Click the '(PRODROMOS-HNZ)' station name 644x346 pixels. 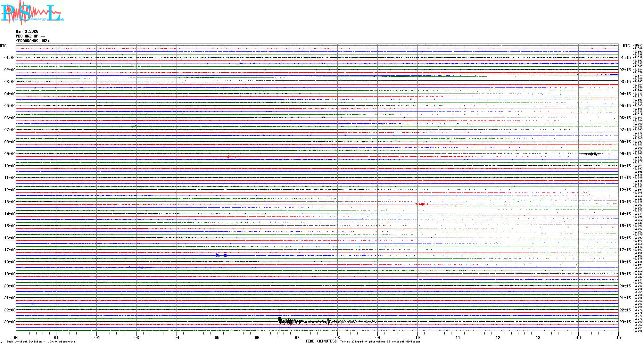(33, 41)
